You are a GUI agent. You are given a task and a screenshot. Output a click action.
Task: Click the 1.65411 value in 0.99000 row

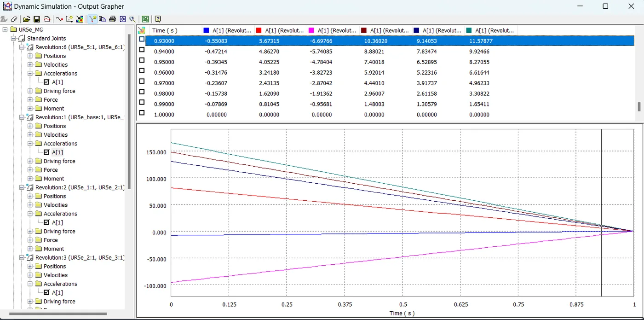point(478,104)
